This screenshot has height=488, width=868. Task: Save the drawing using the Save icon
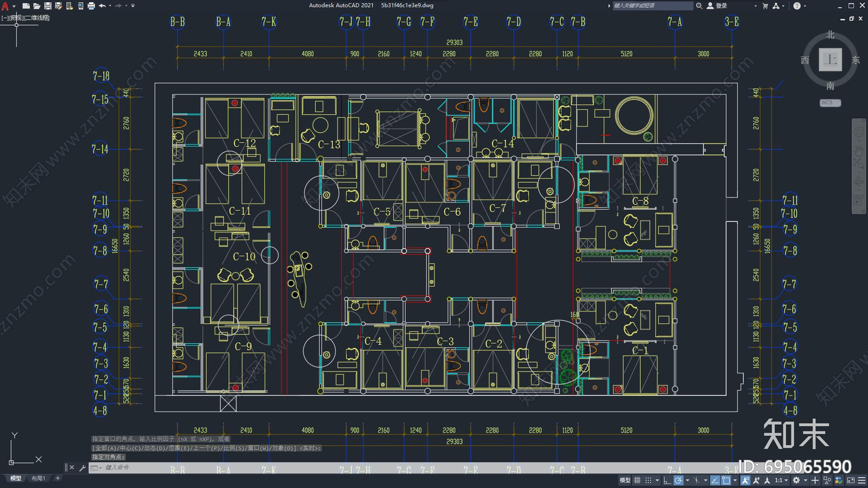point(48,6)
